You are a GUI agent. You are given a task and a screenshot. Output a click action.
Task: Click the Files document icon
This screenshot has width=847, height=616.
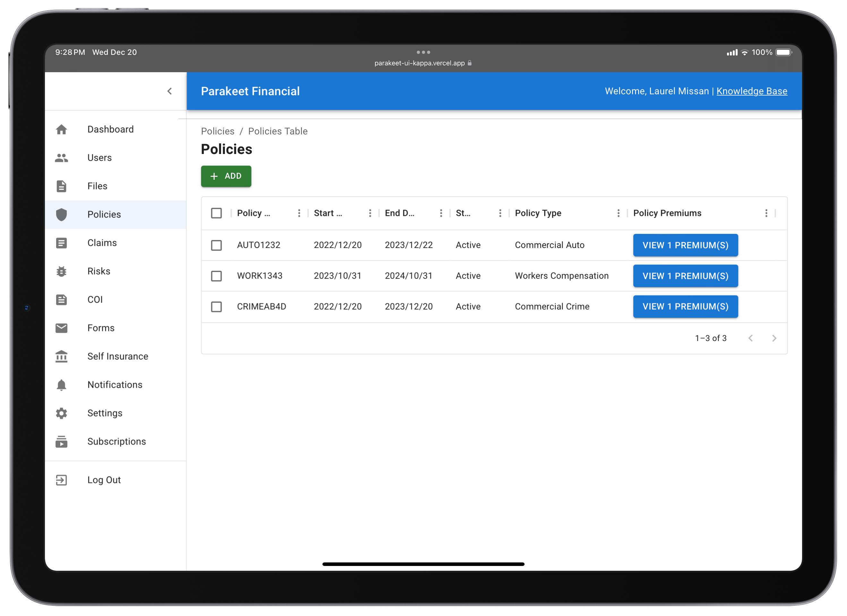point(61,186)
